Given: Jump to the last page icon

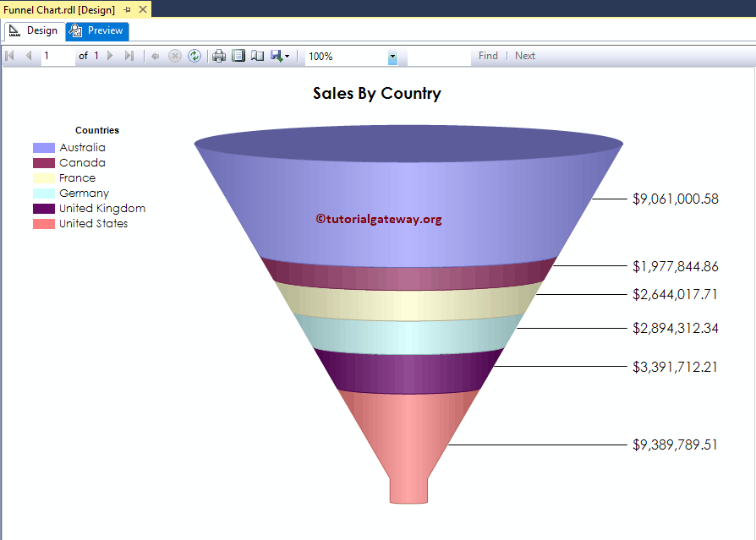Looking at the screenshot, I should click(x=129, y=56).
